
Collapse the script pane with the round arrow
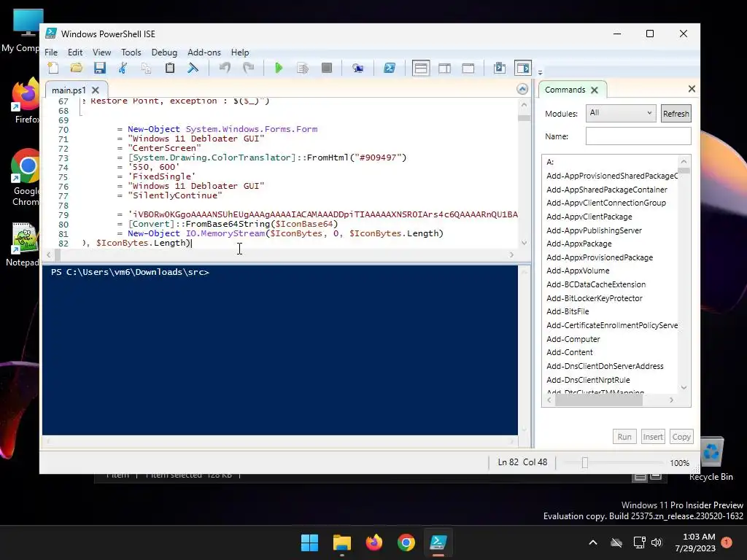click(x=522, y=89)
